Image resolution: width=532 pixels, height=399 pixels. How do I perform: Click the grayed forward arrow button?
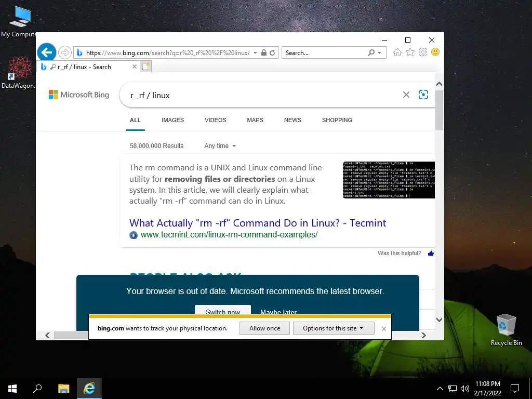tap(64, 52)
